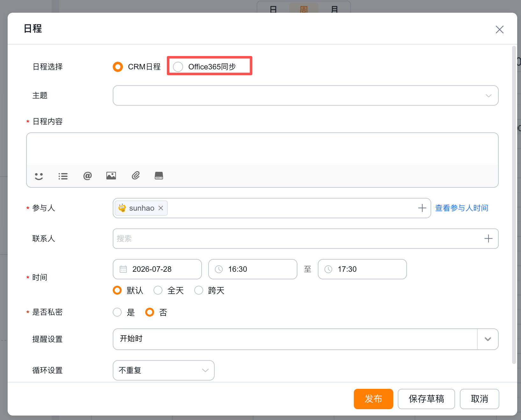This screenshot has height=420, width=521.
Task: Insert a list with the list icon
Action: pos(63,176)
